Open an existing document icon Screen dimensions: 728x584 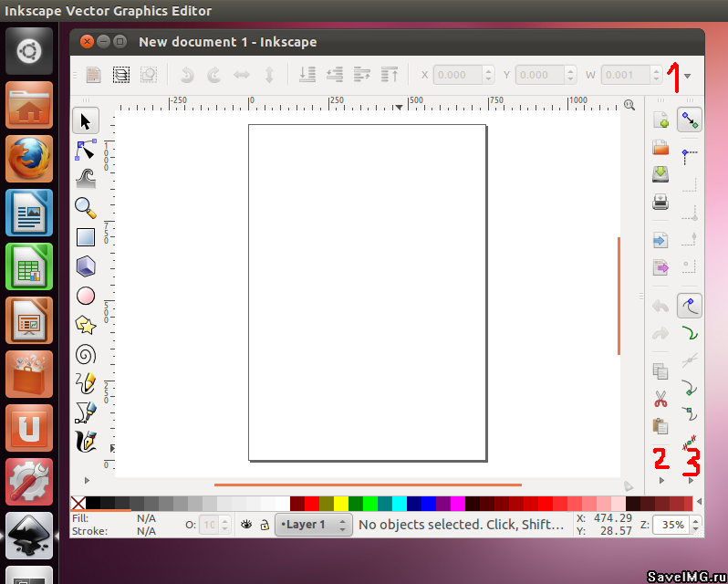point(660,148)
